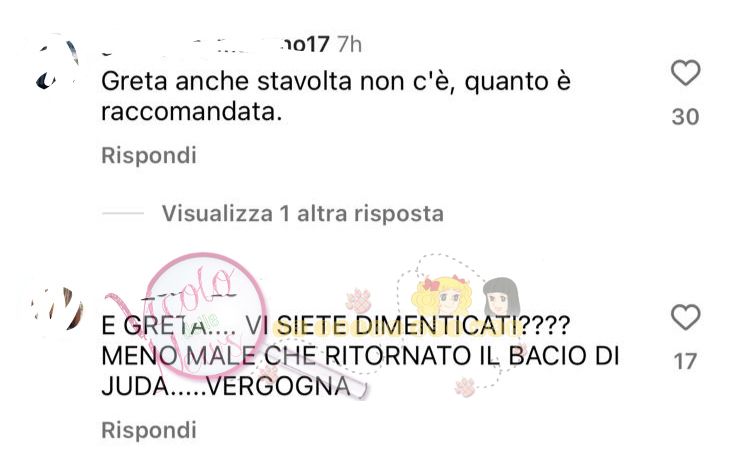The width and height of the screenshot is (739, 464).
Task: Reply to the "VERGOGNA" comment via Rispondi
Action: 149,430
